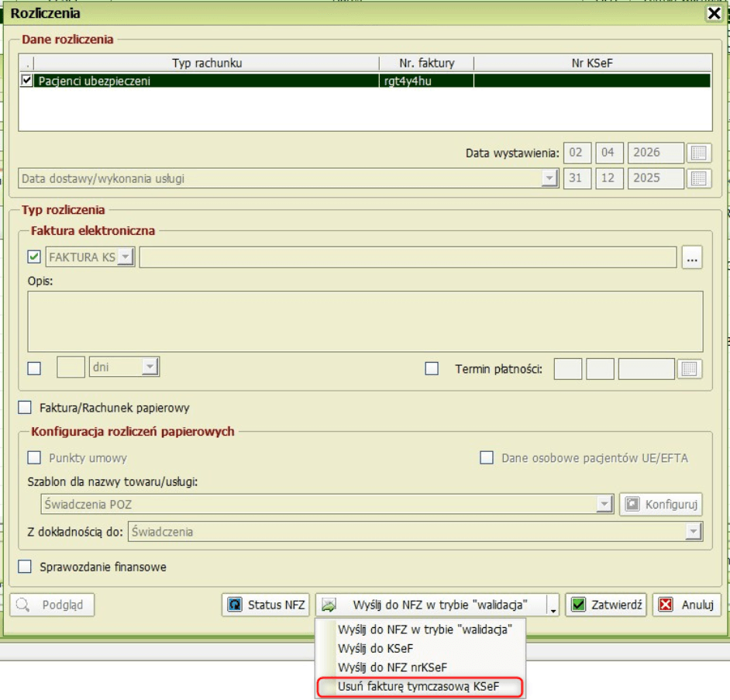This screenshot has width=730, height=700.
Task: Confirm with the Zatwierdź button
Action: pos(606,605)
